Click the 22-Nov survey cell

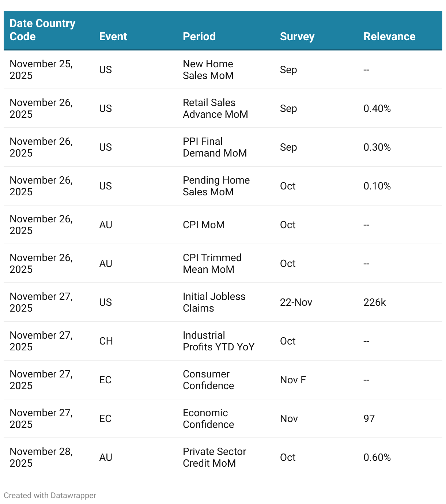pyautogui.click(x=296, y=302)
